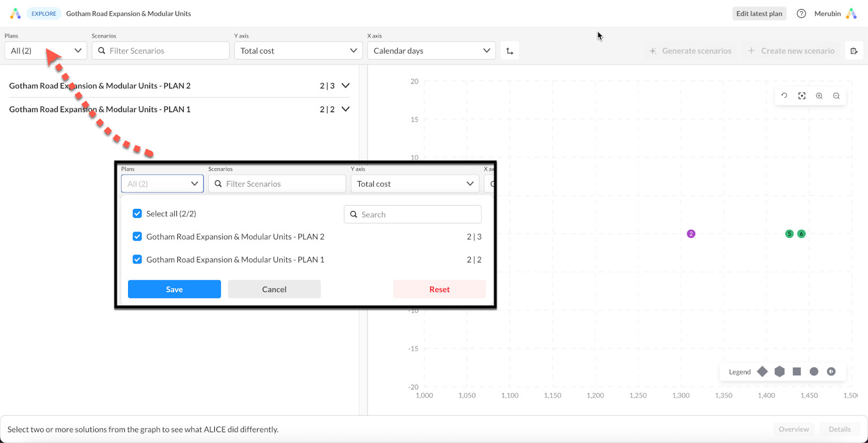This screenshot has width=868, height=443.
Task: Zoom out of the chart
Action: [837, 96]
